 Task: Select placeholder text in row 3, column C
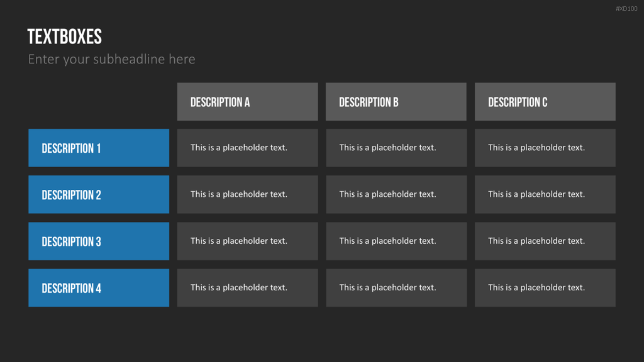[536, 241]
